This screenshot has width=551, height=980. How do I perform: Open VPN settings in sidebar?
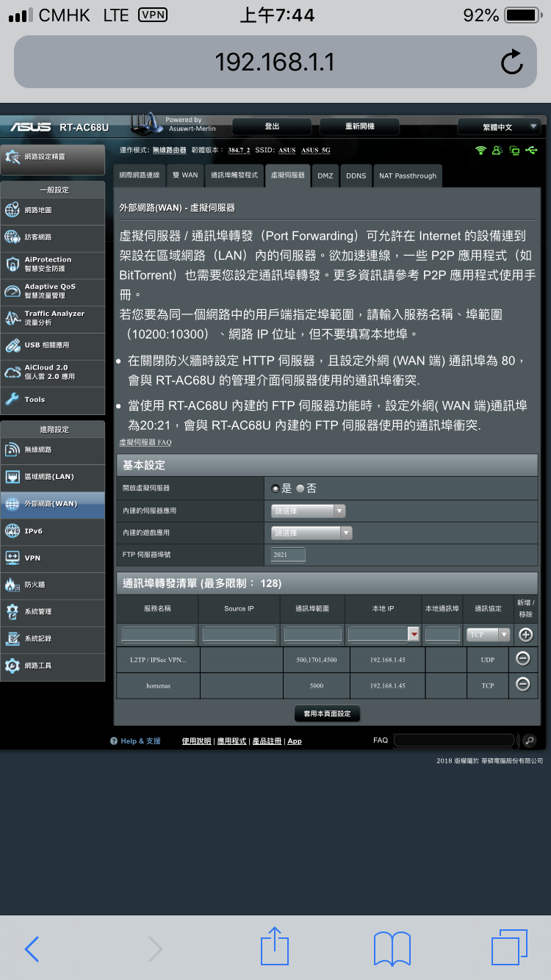click(x=53, y=558)
